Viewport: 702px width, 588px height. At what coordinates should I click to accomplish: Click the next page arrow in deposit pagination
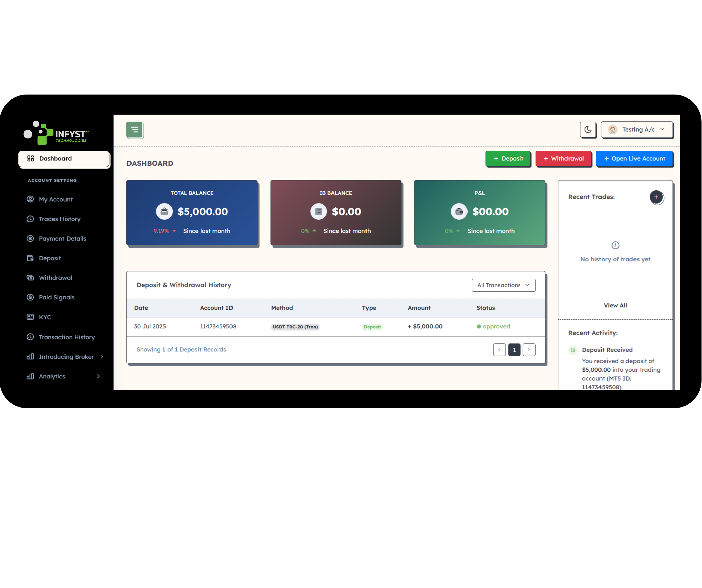coord(529,350)
